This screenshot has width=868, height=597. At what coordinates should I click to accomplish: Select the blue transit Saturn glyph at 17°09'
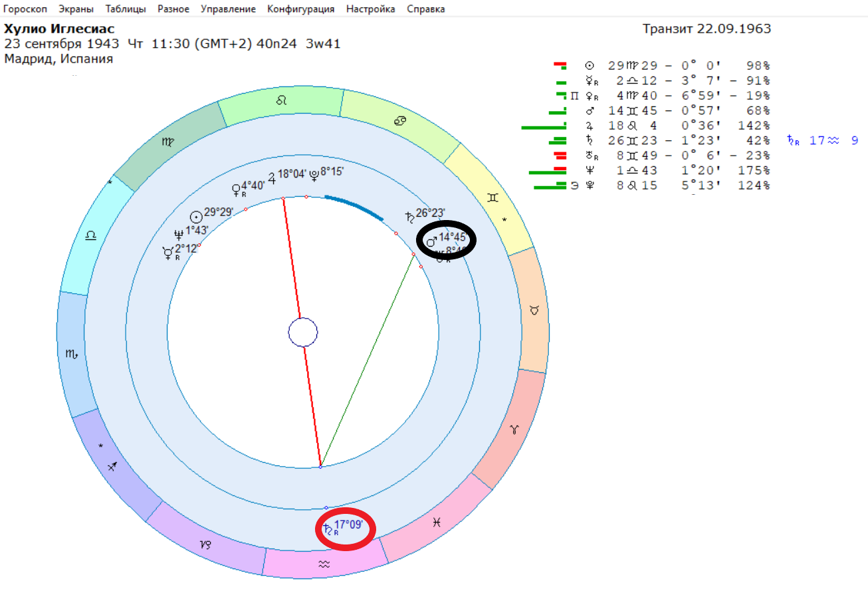click(x=327, y=530)
